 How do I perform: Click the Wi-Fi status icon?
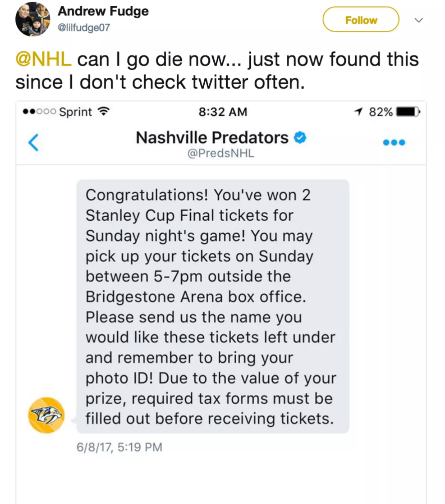(x=103, y=112)
